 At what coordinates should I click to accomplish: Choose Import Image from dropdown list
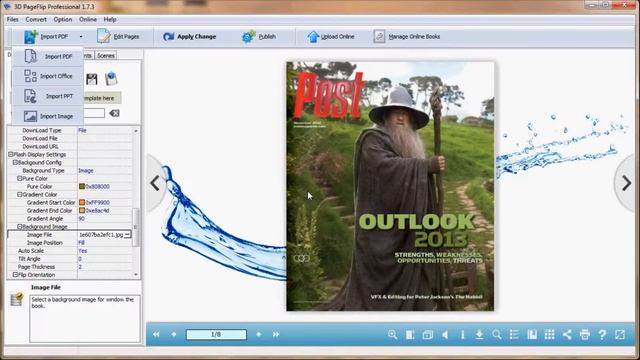(48, 116)
